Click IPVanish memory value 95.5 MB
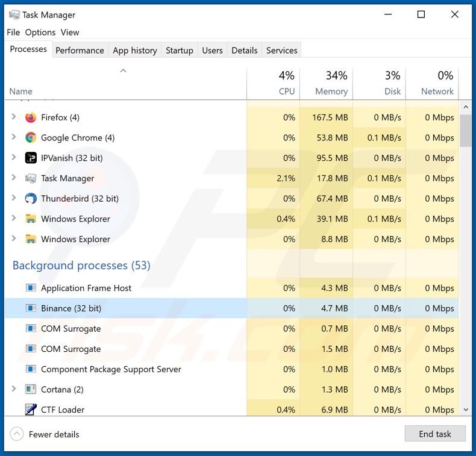Viewport: 476px width, 456px height. (333, 158)
